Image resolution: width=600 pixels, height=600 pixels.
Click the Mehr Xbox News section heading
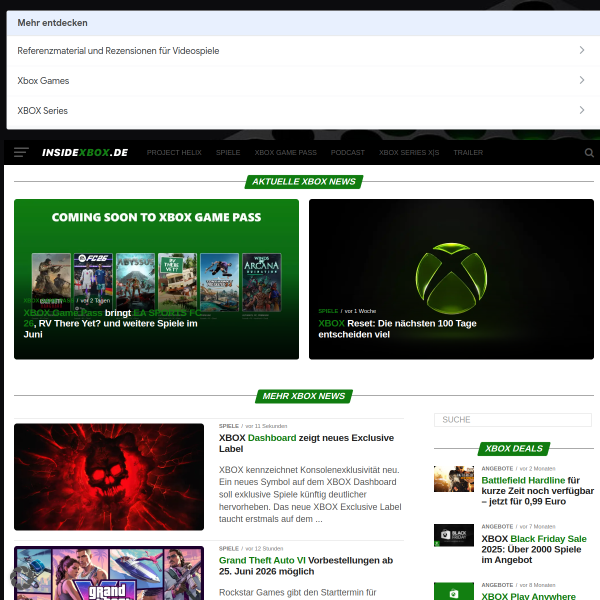coord(304,396)
